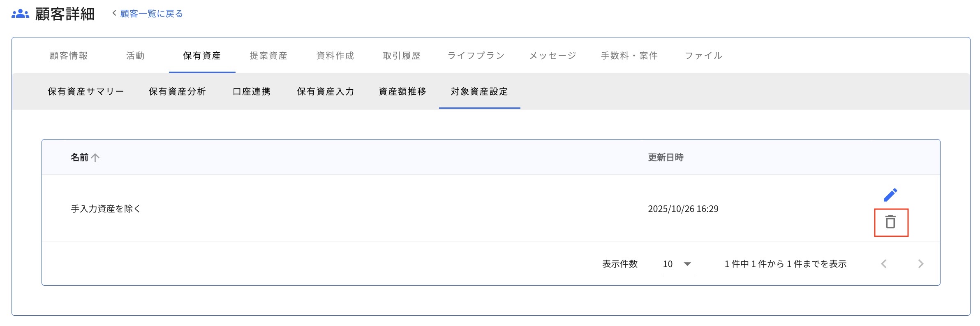Select the 対象資産設定 sub-tab
980x326 pixels.
coord(479,91)
